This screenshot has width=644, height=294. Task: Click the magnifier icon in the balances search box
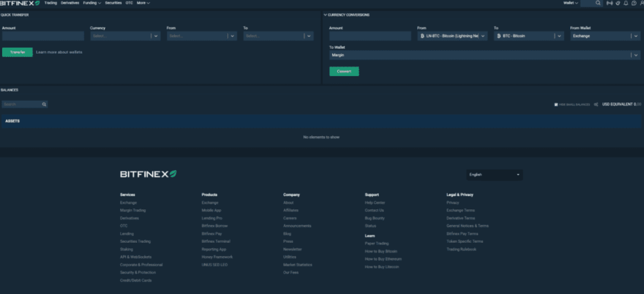pyautogui.click(x=44, y=104)
